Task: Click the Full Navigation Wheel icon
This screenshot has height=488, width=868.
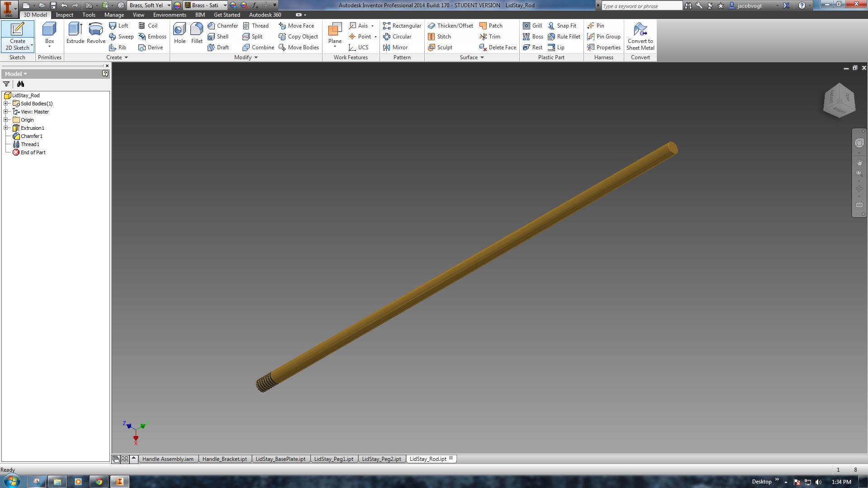Action: pyautogui.click(x=859, y=143)
